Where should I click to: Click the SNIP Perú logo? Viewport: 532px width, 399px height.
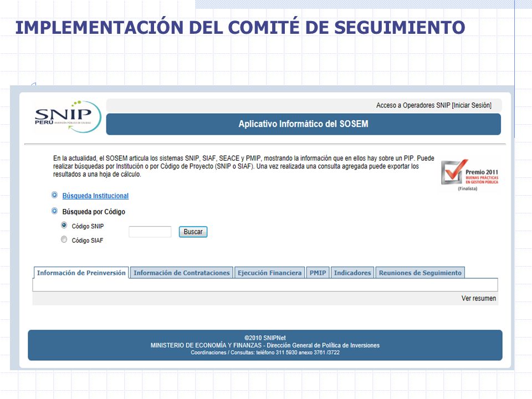point(68,116)
